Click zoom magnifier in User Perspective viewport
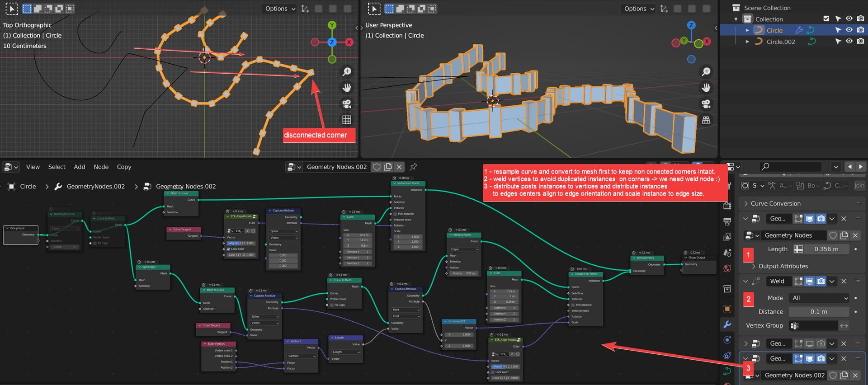Viewport: 868px width, 385px height. pyautogui.click(x=706, y=72)
